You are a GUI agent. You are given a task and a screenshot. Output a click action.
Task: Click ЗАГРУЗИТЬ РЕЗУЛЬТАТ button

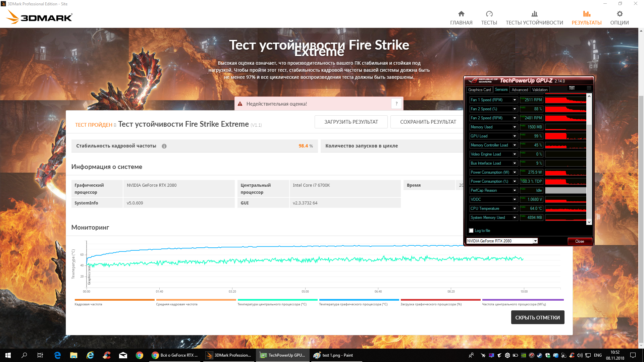click(351, 122)
